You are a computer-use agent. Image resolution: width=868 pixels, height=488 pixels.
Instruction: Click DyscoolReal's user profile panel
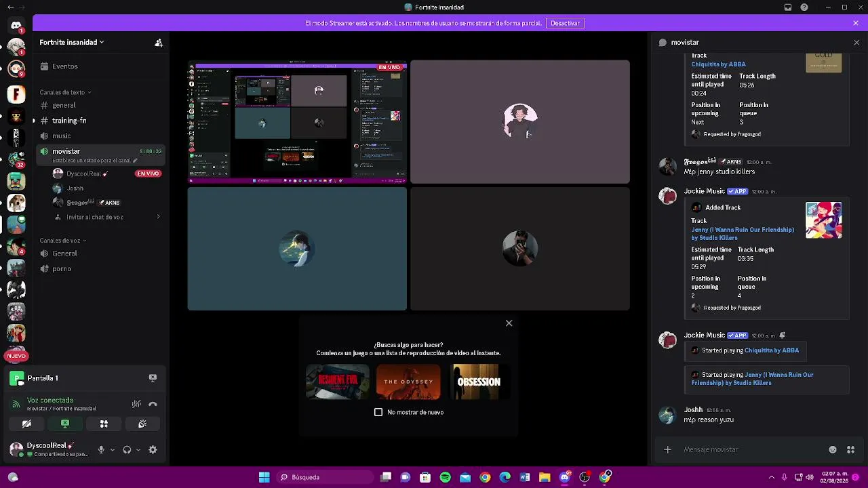point(49,449)
